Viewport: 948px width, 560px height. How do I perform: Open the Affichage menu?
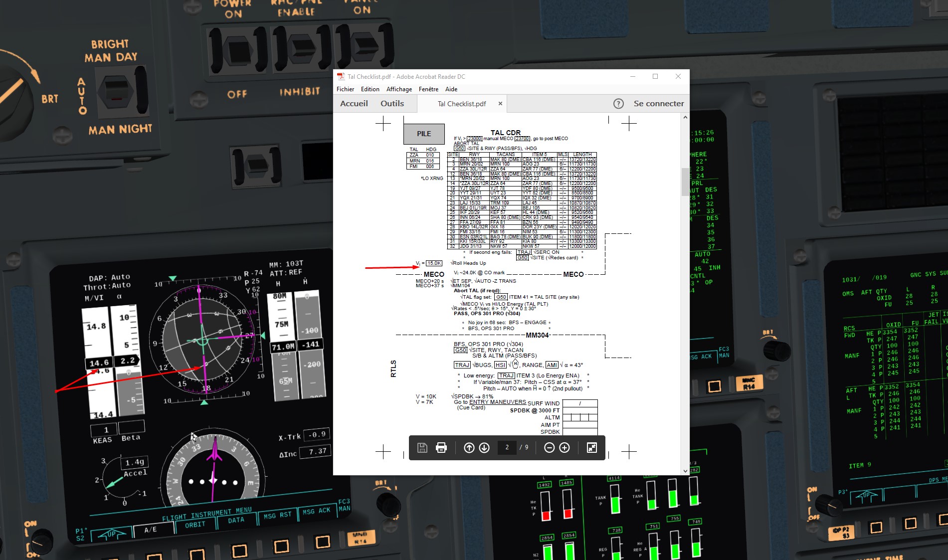399,89
